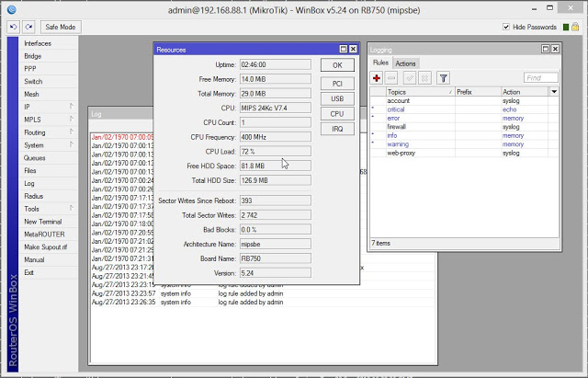Screen dimensions: 588x378
Task: Open Files menu item
Action: click(48, 171)
